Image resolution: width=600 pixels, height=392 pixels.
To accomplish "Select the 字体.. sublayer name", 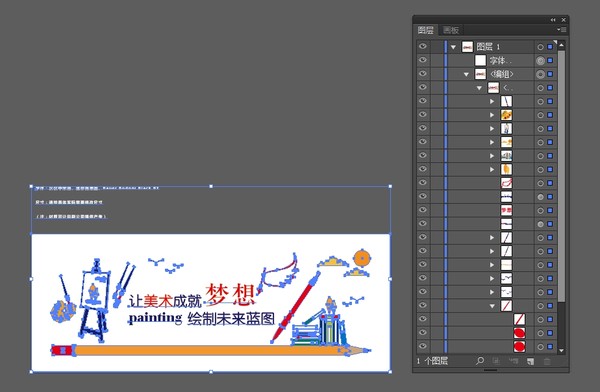I will [501, 60].
